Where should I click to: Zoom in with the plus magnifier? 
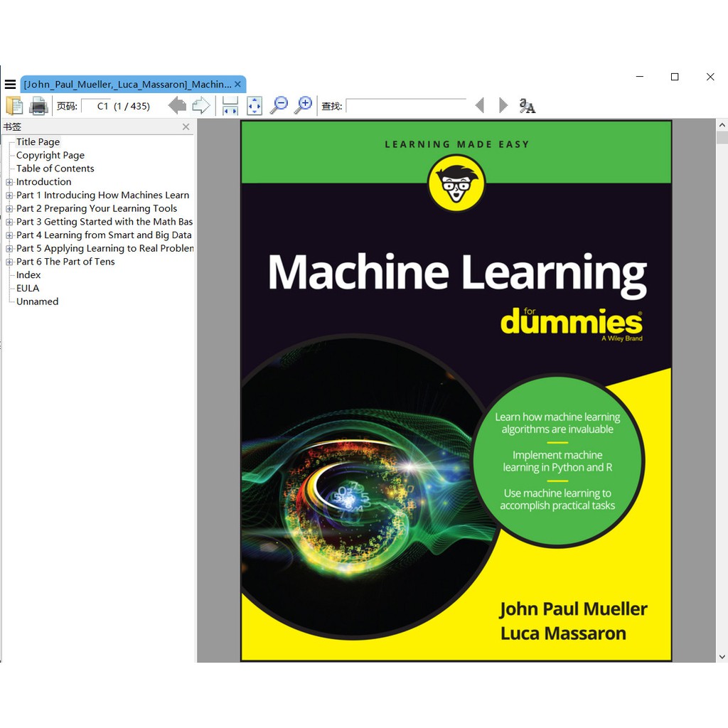click(x=304, y=105)
